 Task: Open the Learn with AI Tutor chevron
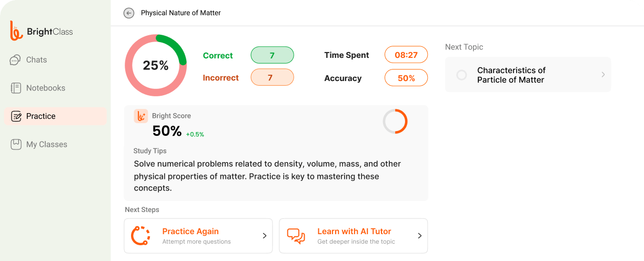420,236
